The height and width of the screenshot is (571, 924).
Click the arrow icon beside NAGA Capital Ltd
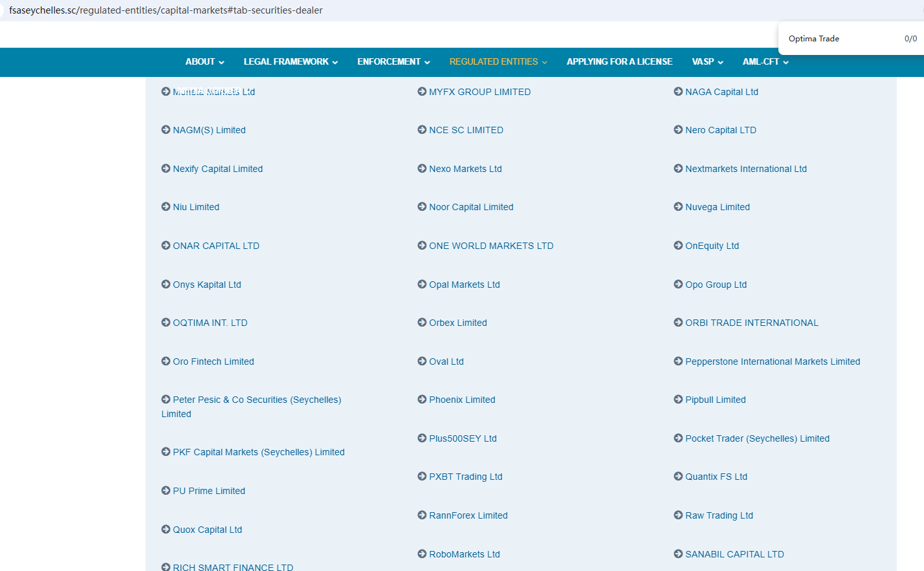(678, 92)
